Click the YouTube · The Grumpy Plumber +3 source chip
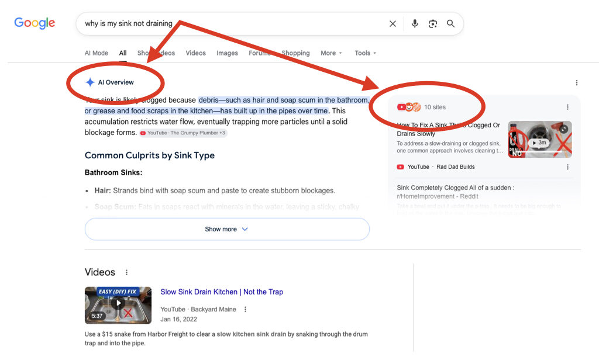599x364 pixels. pyautogui.click(x=183, y=133)
